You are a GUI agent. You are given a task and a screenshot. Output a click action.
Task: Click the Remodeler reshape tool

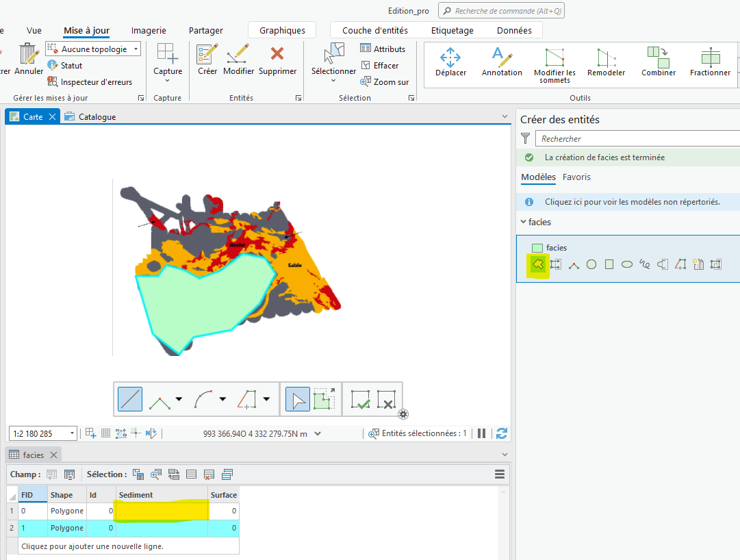[606, 62]
